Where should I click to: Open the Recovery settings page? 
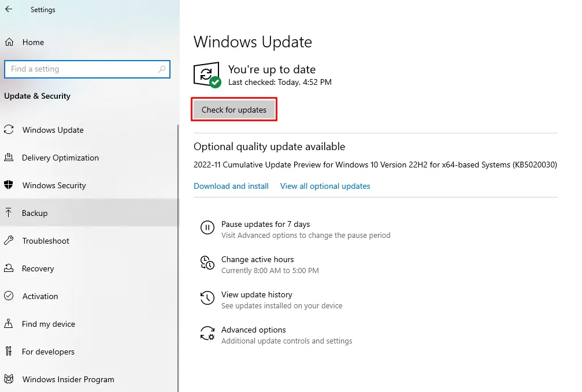90,268
